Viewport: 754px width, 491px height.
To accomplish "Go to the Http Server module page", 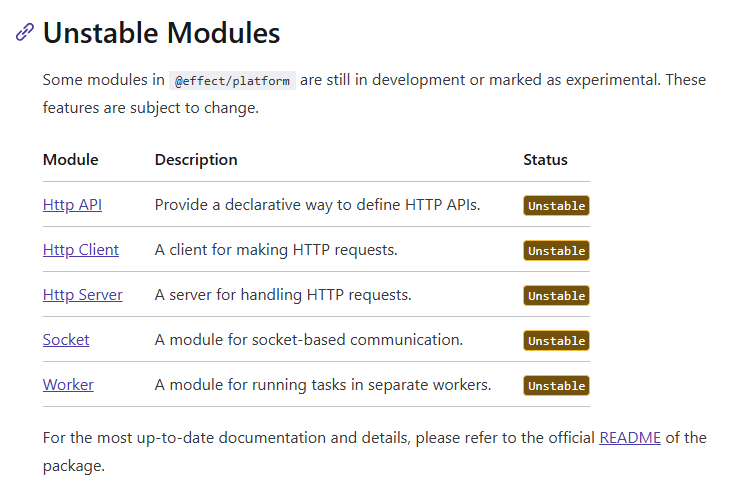I will [x=83, y=295].
